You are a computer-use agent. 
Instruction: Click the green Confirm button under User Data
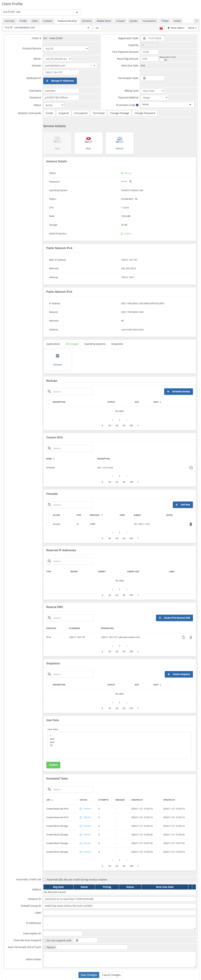point(53,765)
